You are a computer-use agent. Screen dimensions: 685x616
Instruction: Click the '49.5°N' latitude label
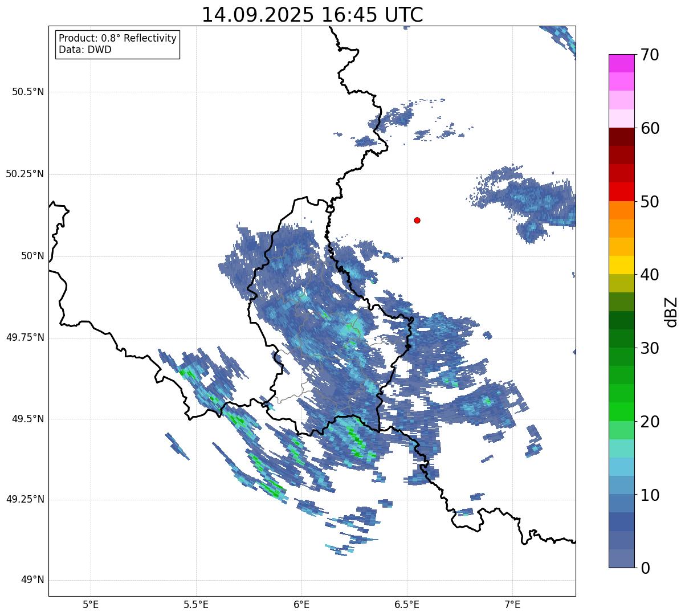point(27,419)
